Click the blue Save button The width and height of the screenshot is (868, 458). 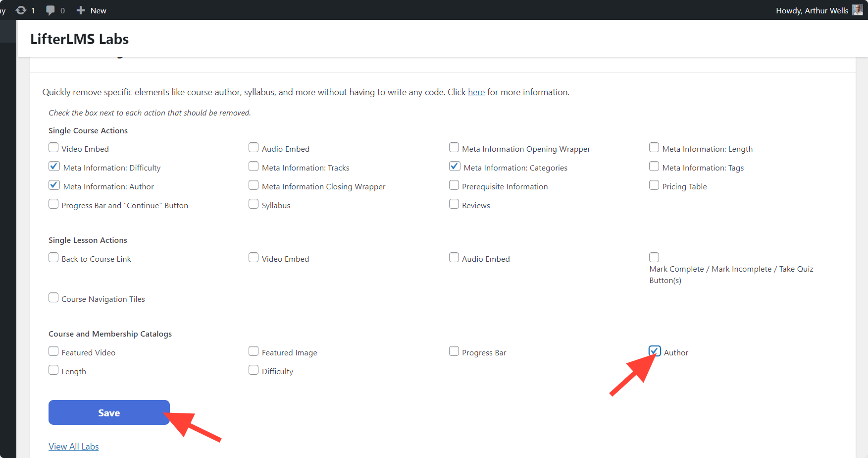[x=109, y=412]
